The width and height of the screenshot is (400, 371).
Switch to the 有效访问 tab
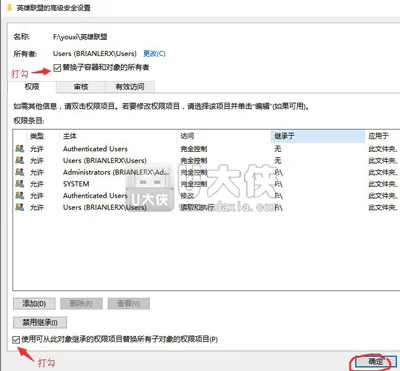[130, 87]
